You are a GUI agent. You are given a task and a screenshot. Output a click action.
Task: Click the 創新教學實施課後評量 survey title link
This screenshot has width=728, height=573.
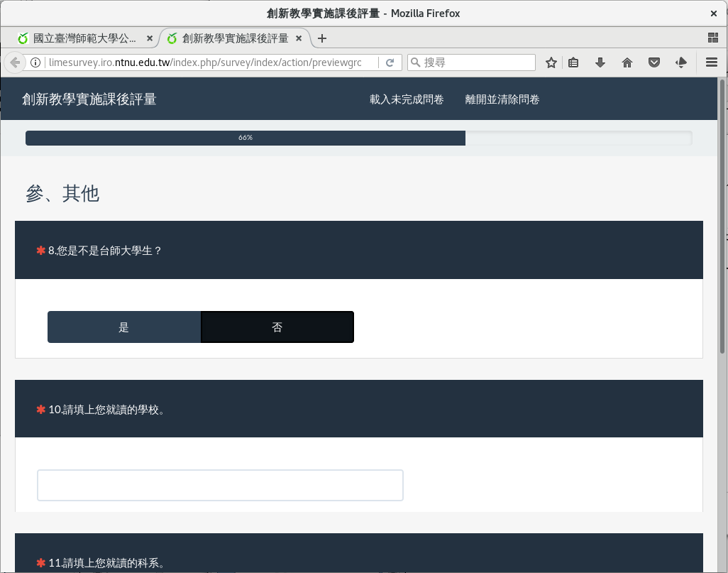coord(89,99)
